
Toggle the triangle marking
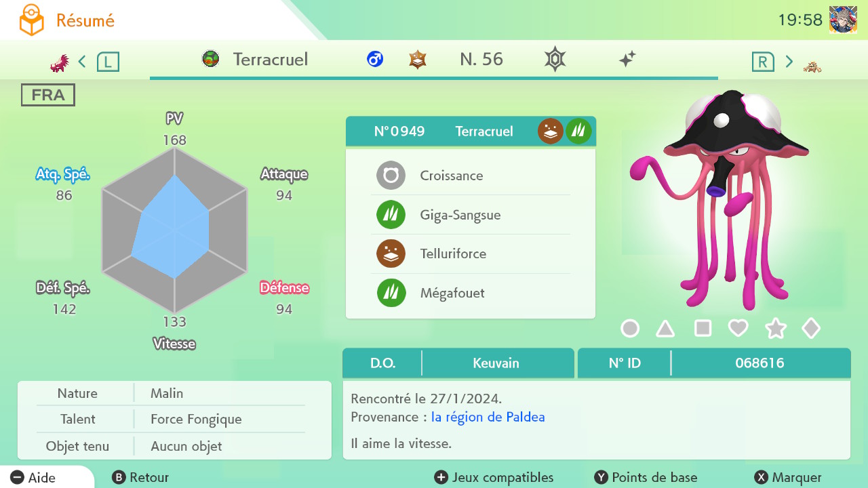[665, 329]
